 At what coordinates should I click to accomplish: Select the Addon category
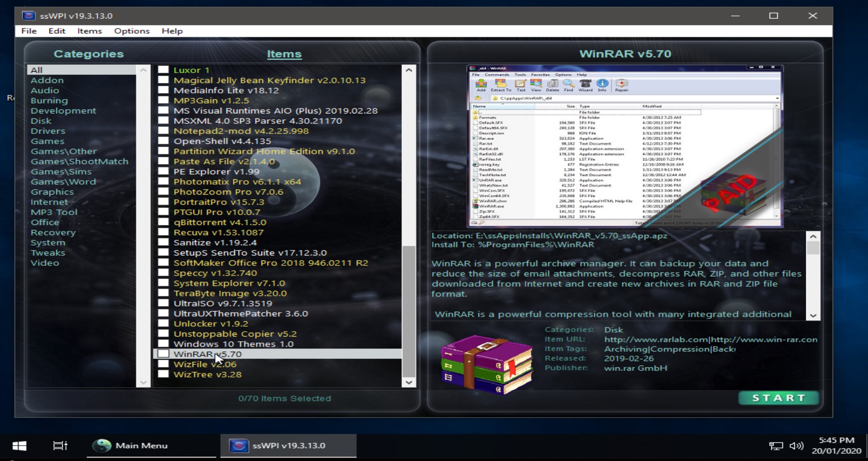(x=47, y=80)
